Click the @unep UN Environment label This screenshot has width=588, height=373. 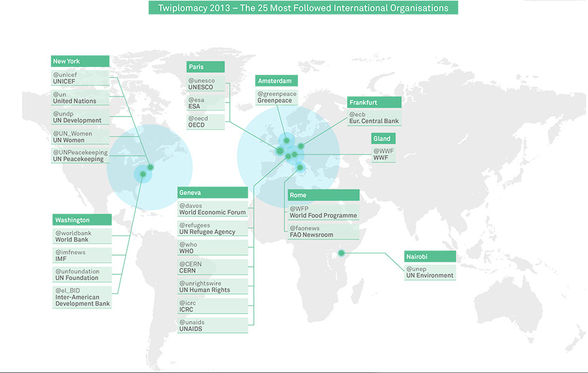(430, 272)
